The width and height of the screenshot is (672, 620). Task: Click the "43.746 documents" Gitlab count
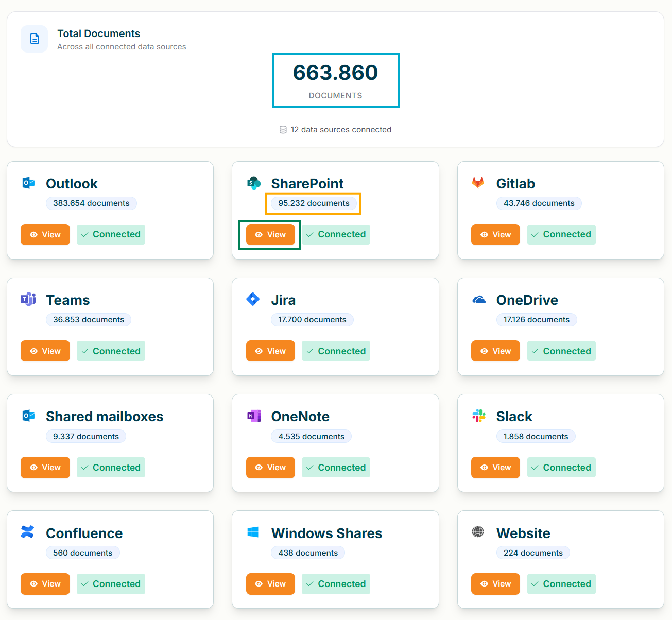click(x=539, y=203)
